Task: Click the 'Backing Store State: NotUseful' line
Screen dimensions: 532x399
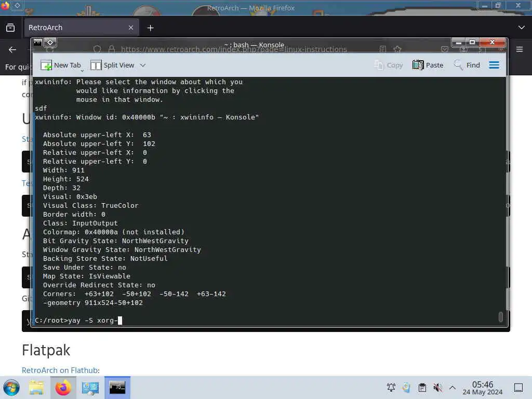Action: (x=105, y=258)
